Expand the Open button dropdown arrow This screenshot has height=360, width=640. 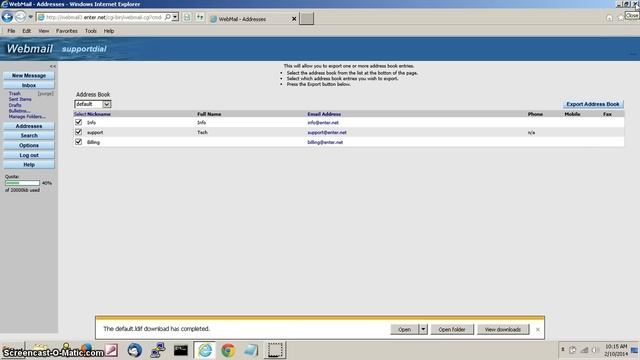(423, 329)
